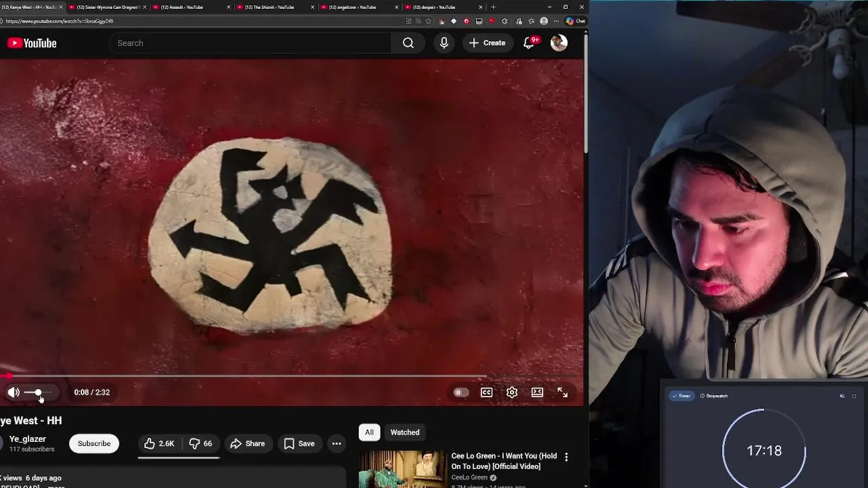Close the despair - YouTube tab

point(481,7)
